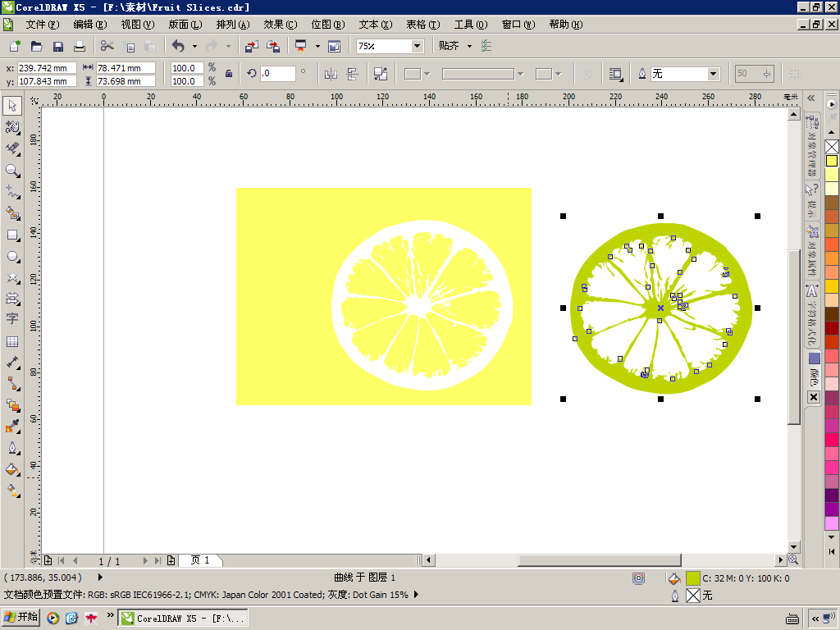This screenshot has height=630, width=840.
Task: Select the Text tool (字)
Action: [11, 319]
